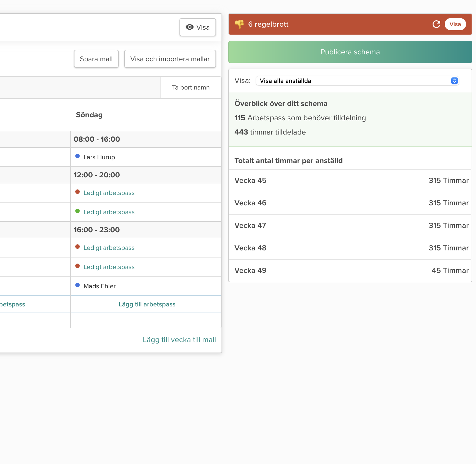
Task: Click Lägg till vecka till mall link
Action: coord(179,340)
